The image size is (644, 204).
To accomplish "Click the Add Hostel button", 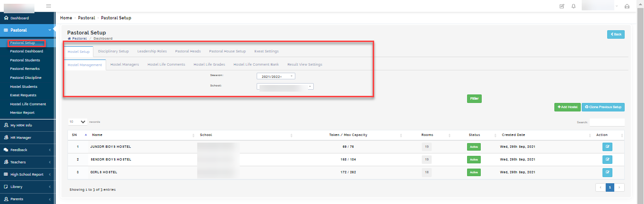I will (568, 107).
